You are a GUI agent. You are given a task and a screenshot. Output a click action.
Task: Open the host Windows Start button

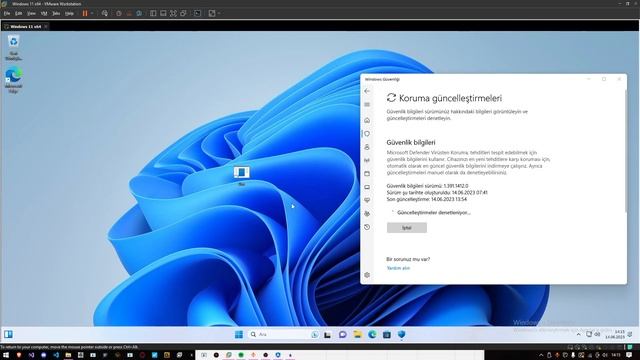coord(6,355)
